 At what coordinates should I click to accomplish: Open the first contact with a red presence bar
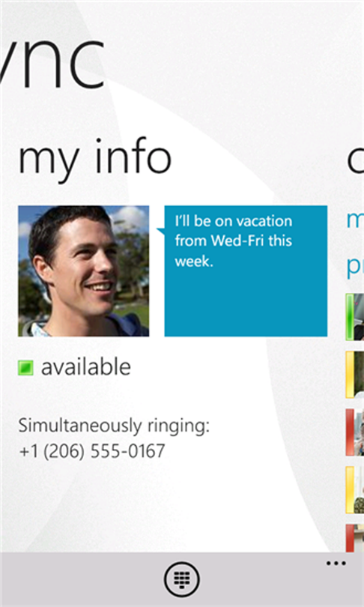355,432
